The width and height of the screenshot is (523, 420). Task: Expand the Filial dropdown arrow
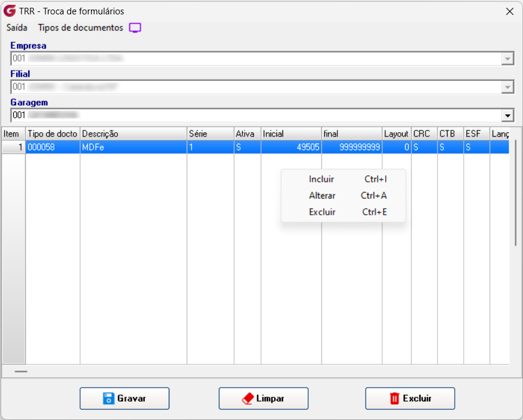pyautogui.click(x=507, y=87)
